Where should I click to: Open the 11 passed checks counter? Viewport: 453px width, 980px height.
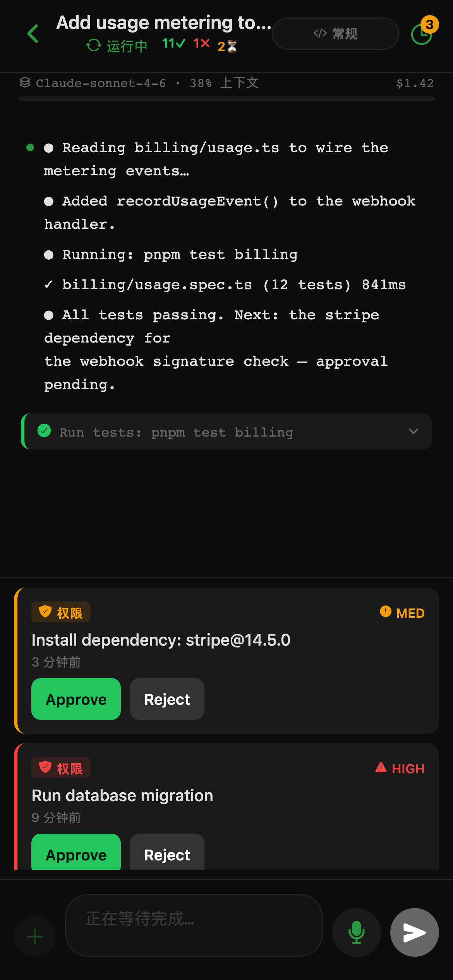173,43
